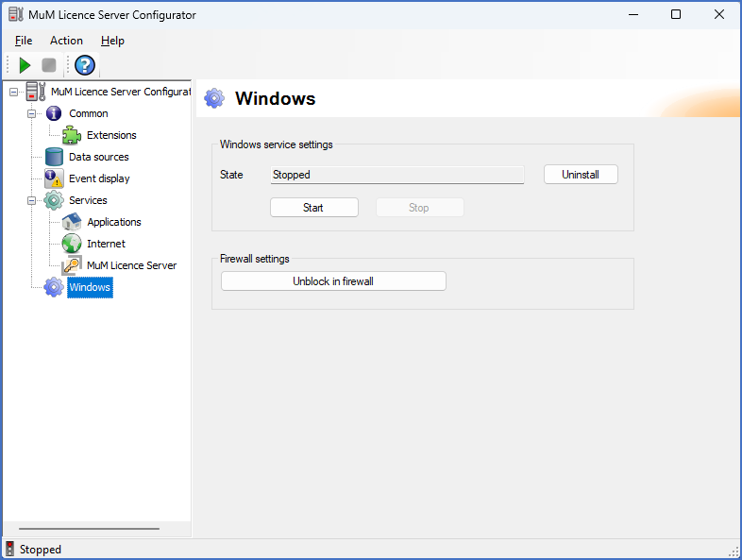Open the Help menu
The width and height of the screenshot is (742, 560).
[x=112, y=41]
